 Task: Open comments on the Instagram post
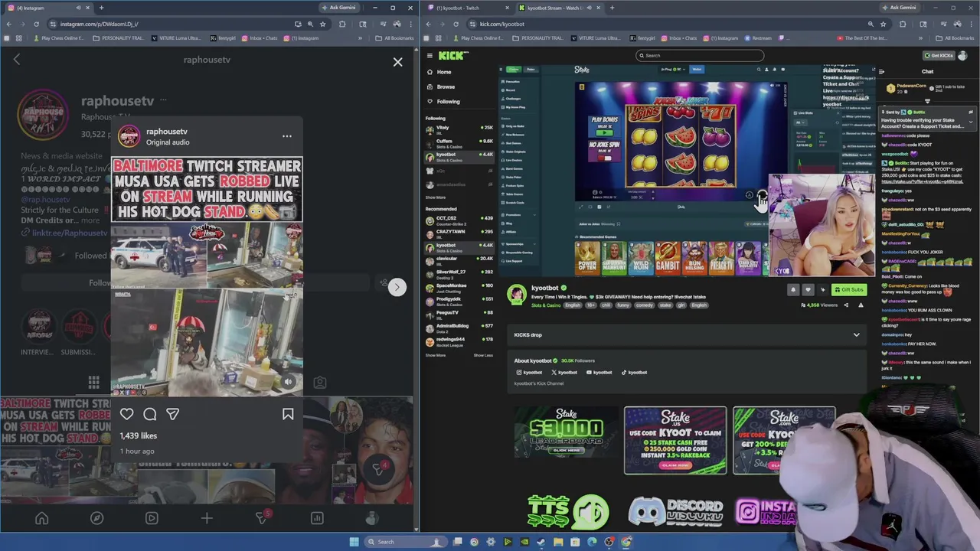tap(150, 414)
